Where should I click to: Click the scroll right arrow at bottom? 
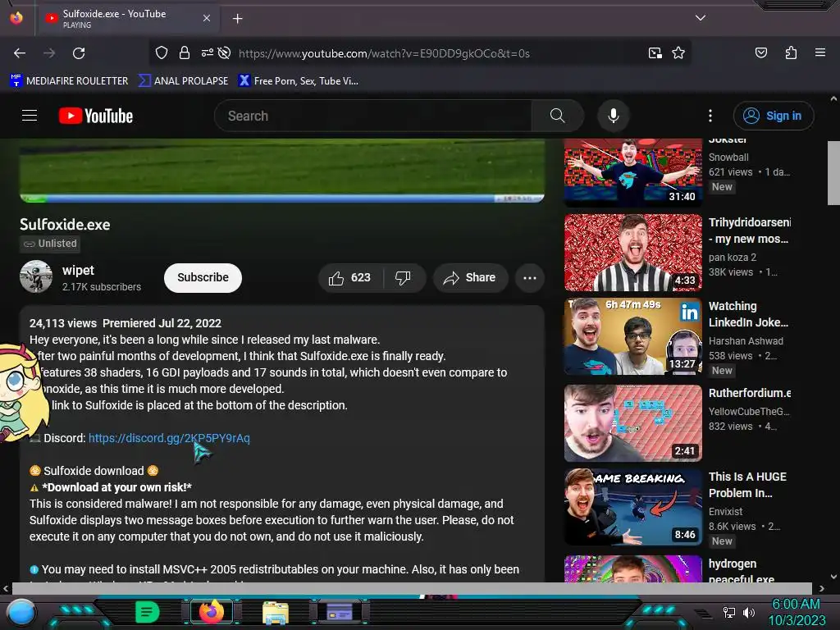tap(821, 588)
